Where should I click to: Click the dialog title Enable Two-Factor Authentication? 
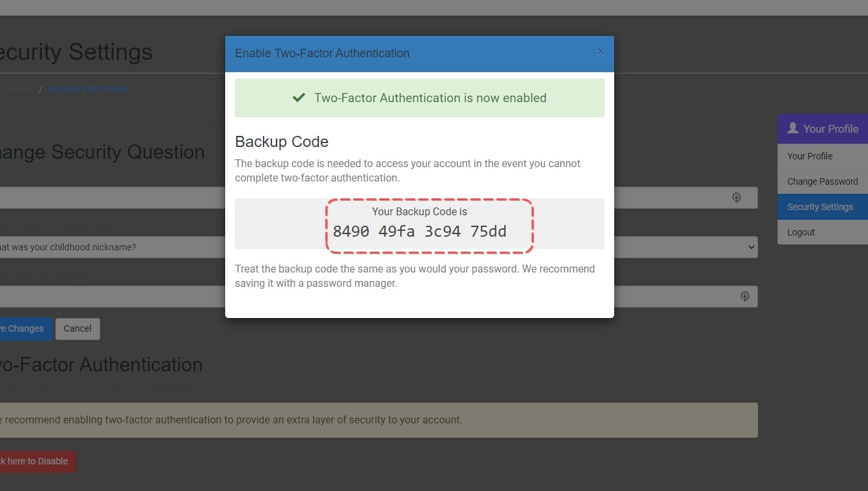[x=322, y=53]
